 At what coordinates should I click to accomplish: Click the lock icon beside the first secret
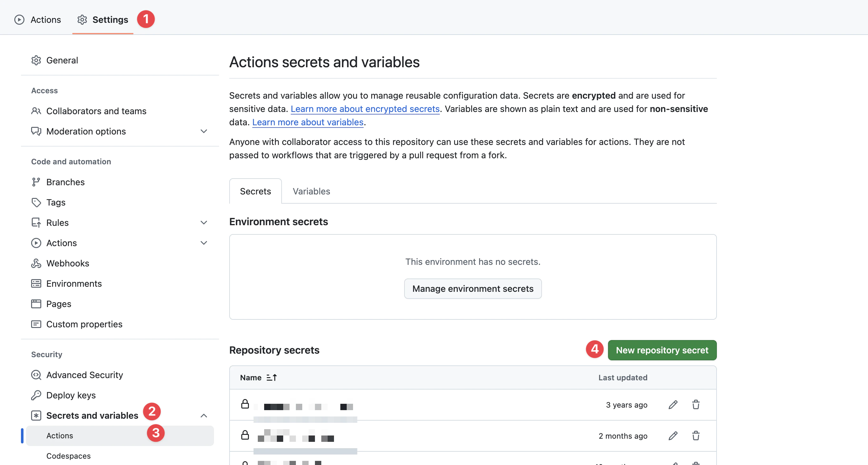click(x=245, y=405)
